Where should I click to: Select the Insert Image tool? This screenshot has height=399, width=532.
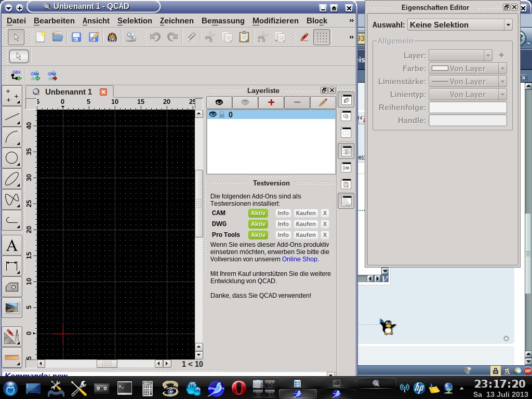(12, 308)
